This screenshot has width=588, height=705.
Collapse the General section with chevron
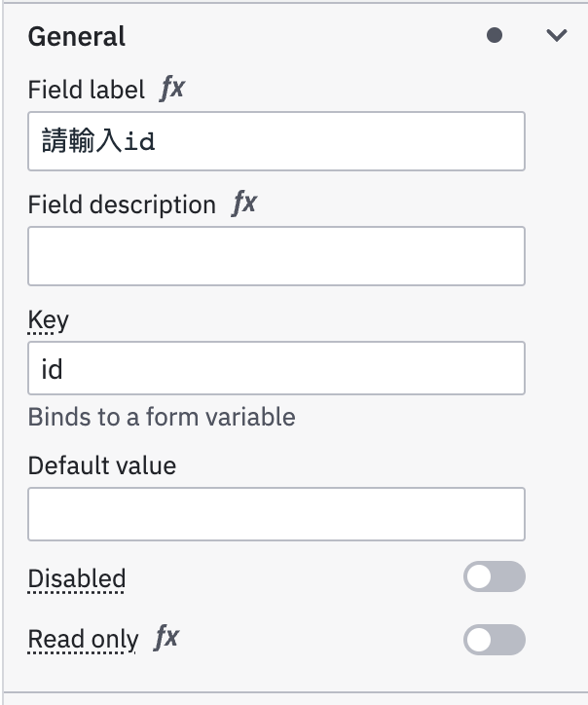[557, 36]
